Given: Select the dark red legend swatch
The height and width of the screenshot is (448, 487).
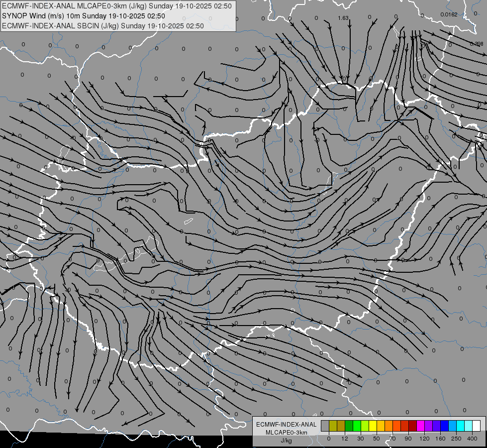Looking at the screenshot, I should coord(412,426).
